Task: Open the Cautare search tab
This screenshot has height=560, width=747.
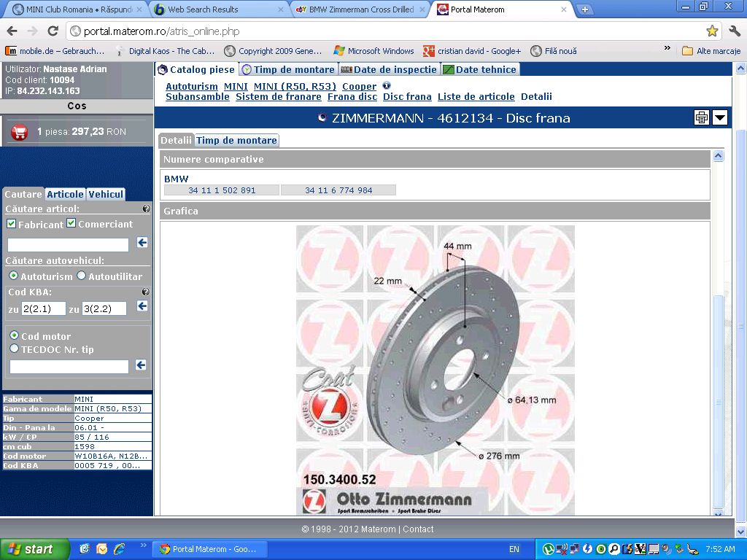Action: pos(23,194)
